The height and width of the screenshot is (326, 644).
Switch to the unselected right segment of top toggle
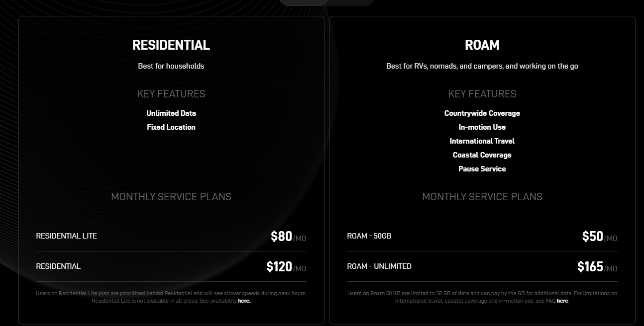tap(350, 2)
